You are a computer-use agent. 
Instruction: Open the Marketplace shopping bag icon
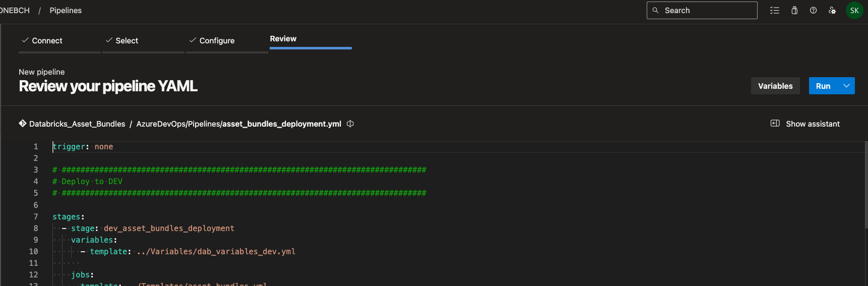click(794, 11)
